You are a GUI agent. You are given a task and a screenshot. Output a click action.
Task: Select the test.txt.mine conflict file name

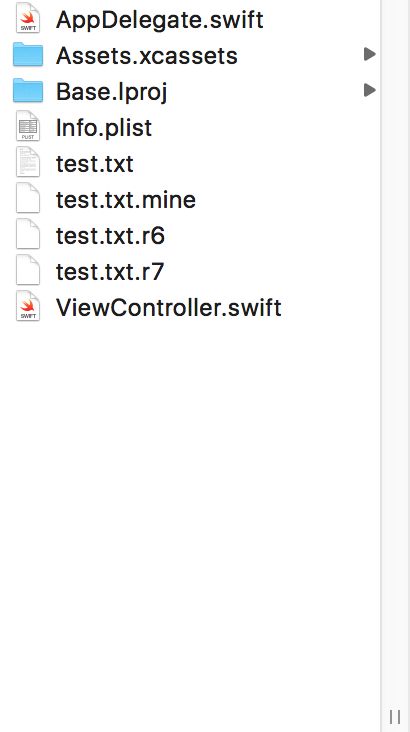point(126,200)
